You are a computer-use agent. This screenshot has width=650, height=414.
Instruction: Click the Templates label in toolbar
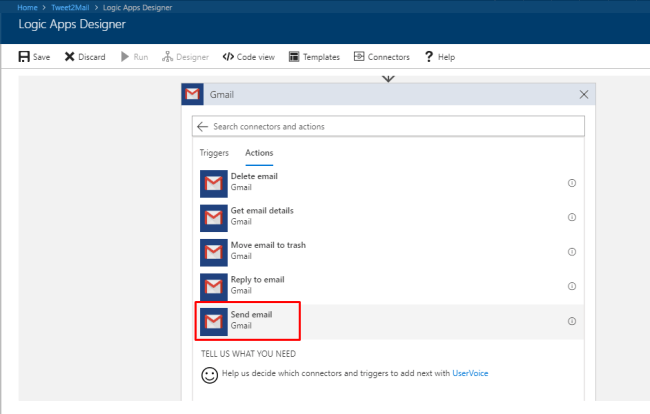[x=321, y=57]
